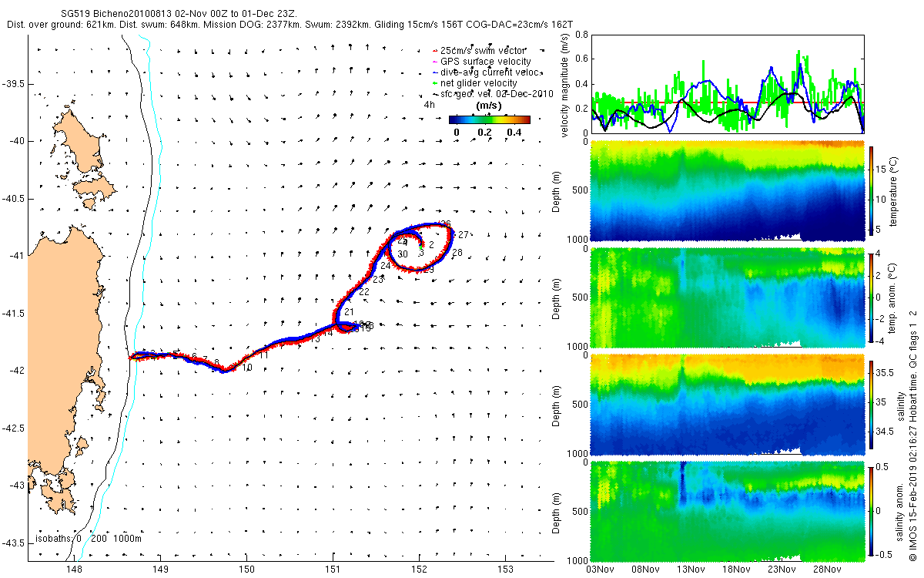
Task: Click longitude tick 148 on map
Action: [x=74, y=570]
